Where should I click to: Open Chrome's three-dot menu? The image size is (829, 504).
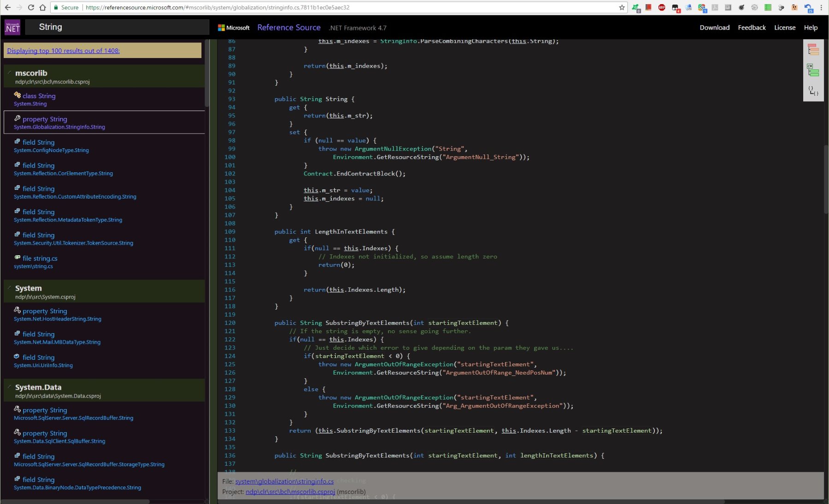point(821,7)
